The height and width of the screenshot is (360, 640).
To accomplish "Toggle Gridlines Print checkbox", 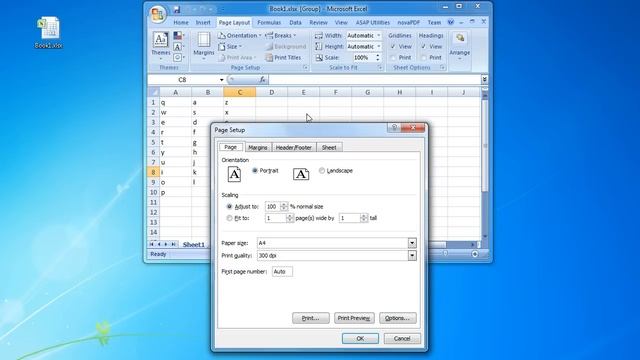I will (x=393, y=58).
